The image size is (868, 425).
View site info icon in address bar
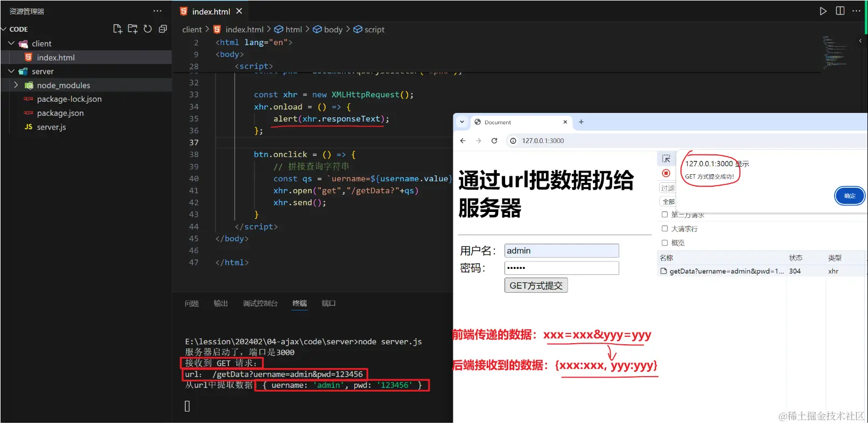coord(513,141)
